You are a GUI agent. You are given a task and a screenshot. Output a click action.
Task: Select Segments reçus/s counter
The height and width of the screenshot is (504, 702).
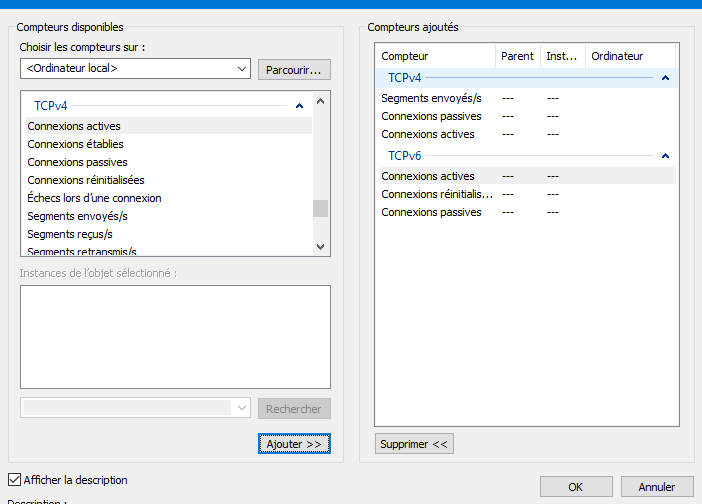(x=70, y=234)
